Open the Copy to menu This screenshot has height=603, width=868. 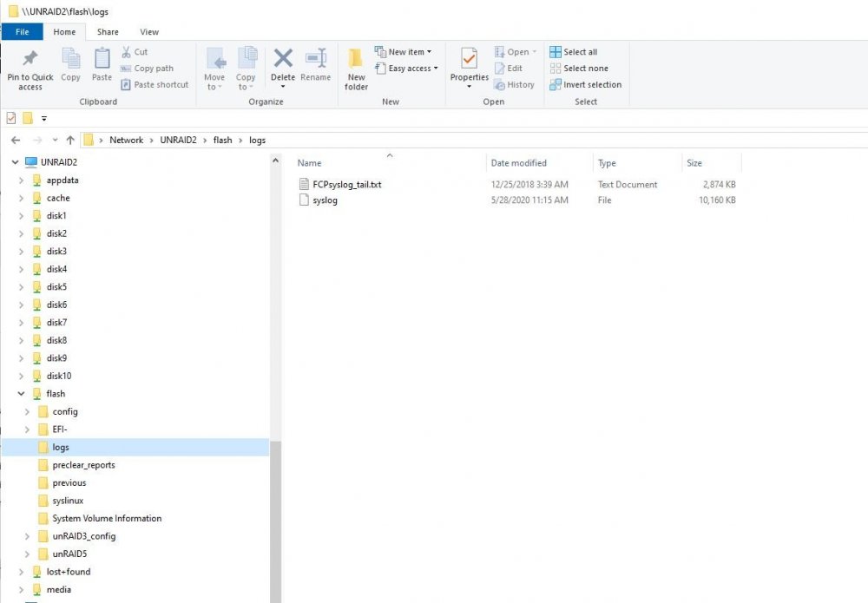246,69
